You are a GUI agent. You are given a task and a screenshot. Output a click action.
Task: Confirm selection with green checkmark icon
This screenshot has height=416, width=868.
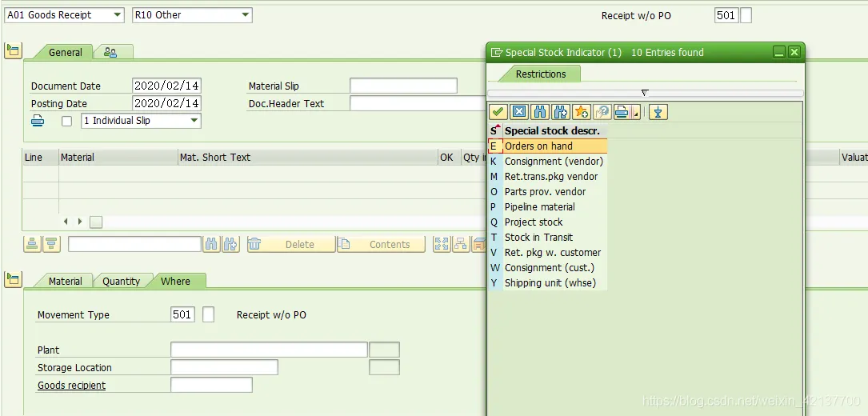(x=498, y=112)
